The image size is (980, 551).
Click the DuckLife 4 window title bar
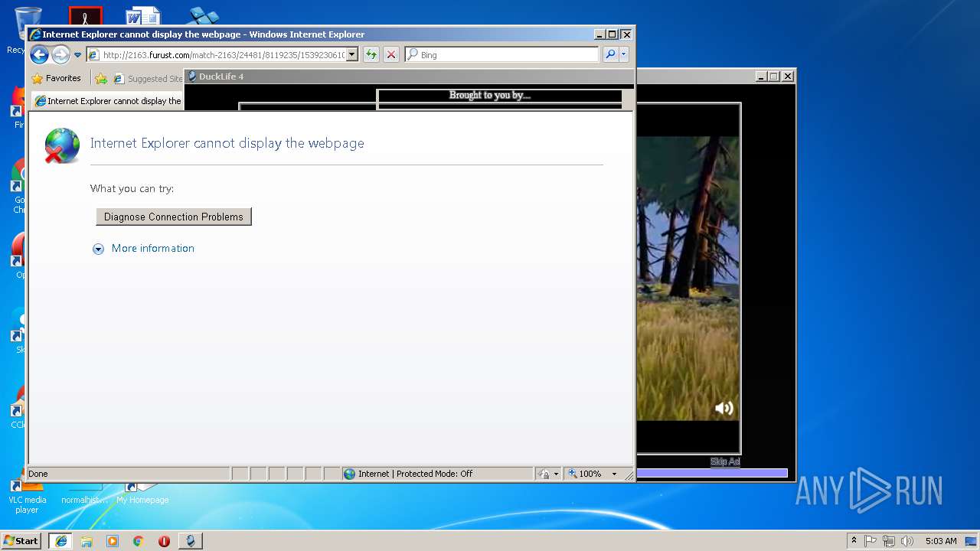click(x=470, y=77)
